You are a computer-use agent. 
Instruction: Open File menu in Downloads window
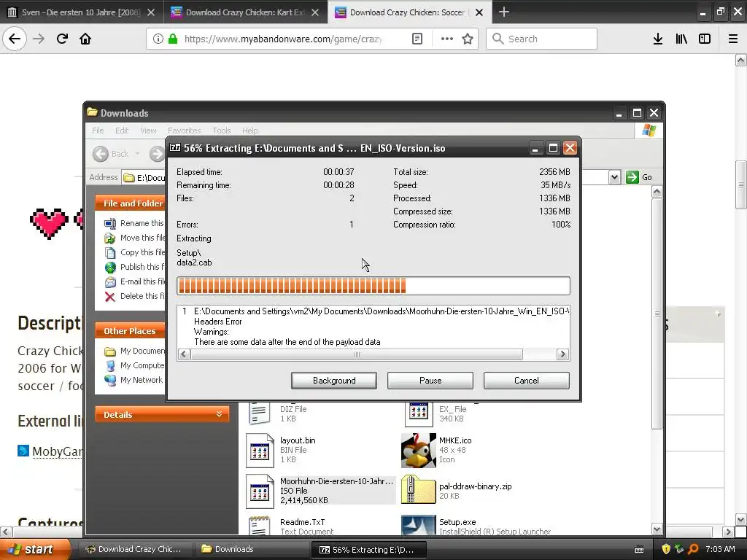coord(98,131)
